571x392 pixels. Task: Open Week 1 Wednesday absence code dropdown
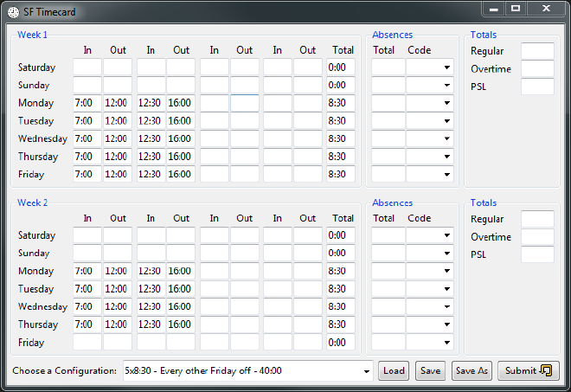coord(430,138)
